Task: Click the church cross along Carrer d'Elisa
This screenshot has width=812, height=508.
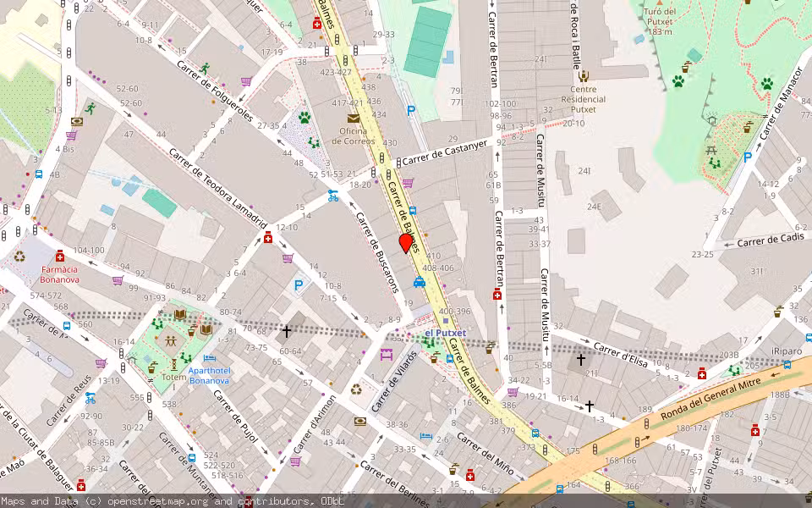Action: (x=582, y=359)
